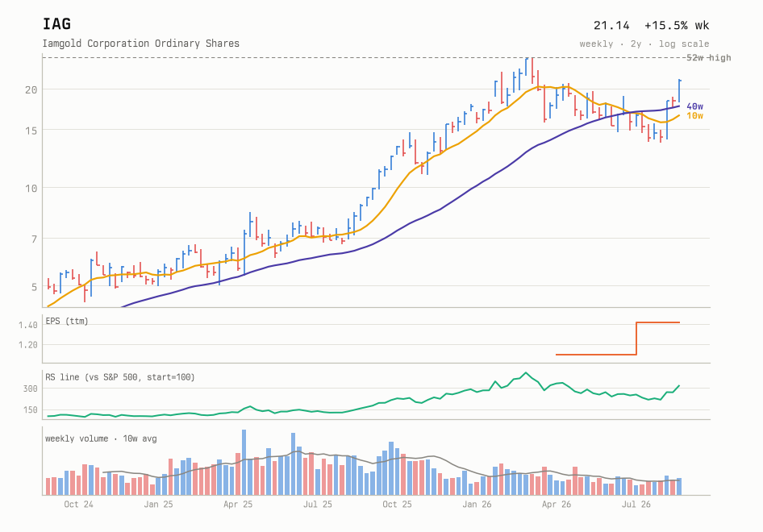Click the 300 RS axis value
The height and width of the screenshot is (532, 763).
tap(30, 389)
